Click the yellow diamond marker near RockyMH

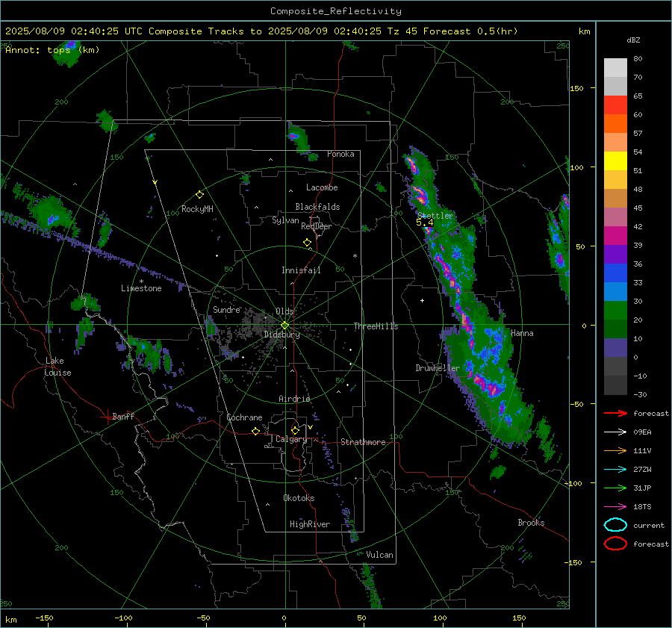pos(199,195)
